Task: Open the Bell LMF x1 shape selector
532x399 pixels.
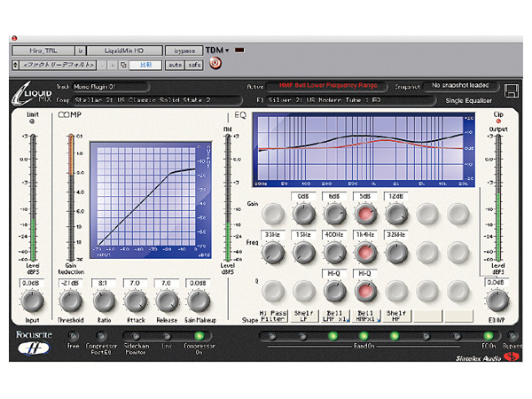Action: click(x=335, y=317)
